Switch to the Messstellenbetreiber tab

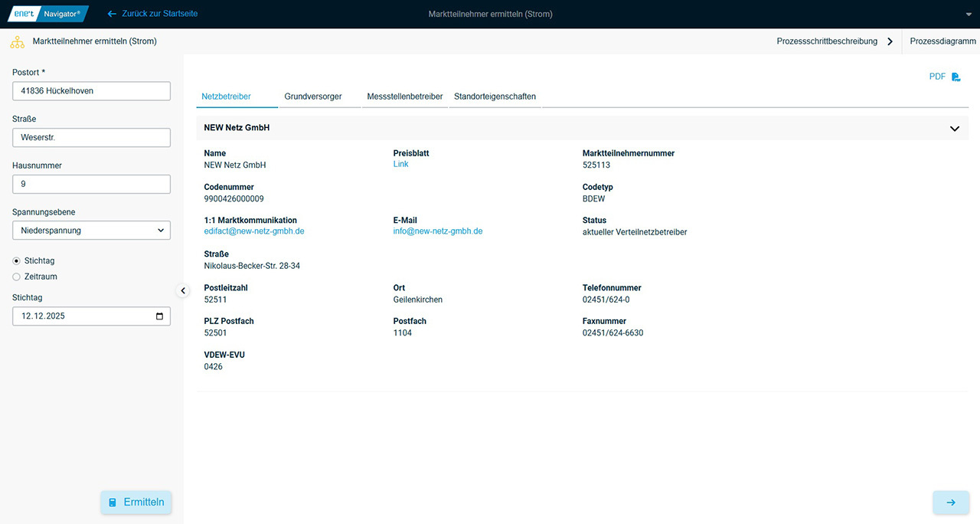pos(404,97)
